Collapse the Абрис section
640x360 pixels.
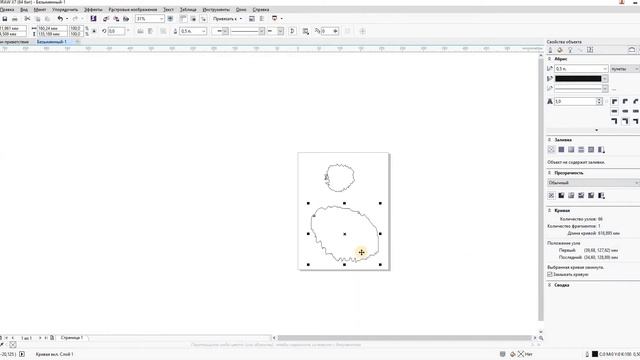pyautogui.click(x=549, y=59)
